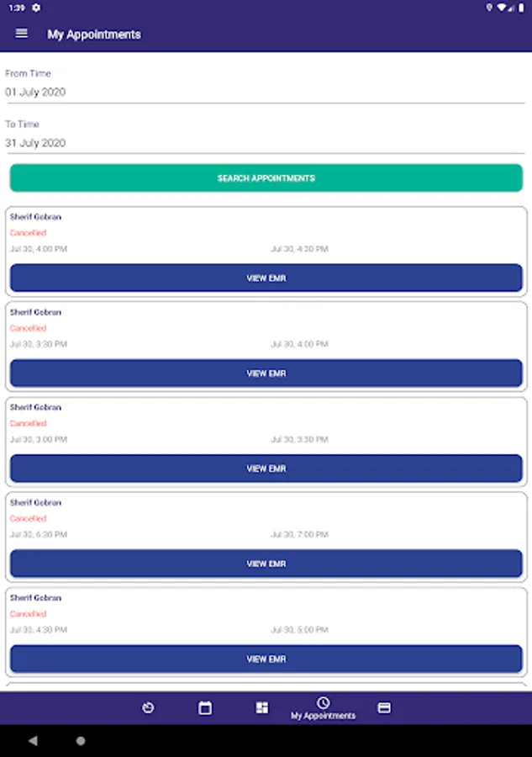532x757 pixels.
Task: Tap the Android home navigation button
Action: pyautogui.click(x=80, y=742)
